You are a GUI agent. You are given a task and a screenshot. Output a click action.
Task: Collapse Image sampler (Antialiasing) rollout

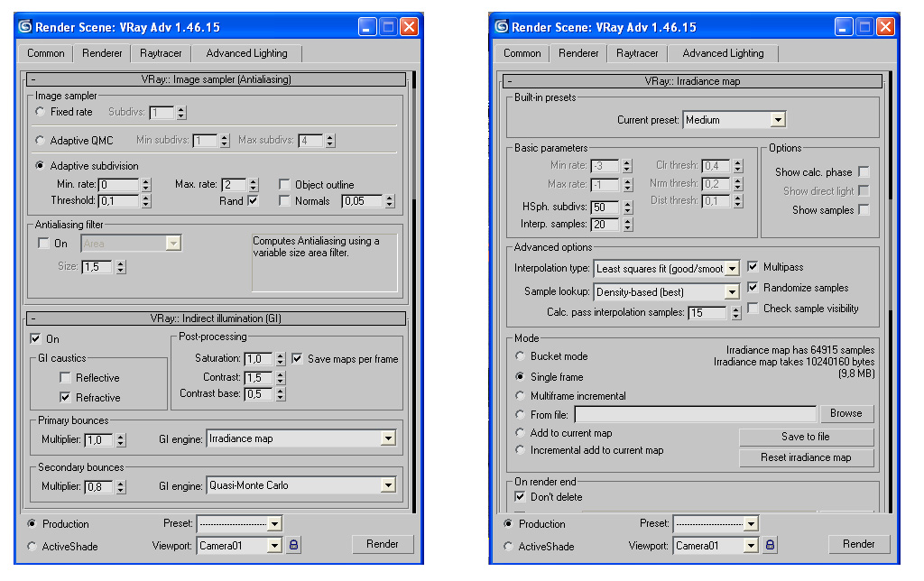pyautogui.click(x=217, y=79)
